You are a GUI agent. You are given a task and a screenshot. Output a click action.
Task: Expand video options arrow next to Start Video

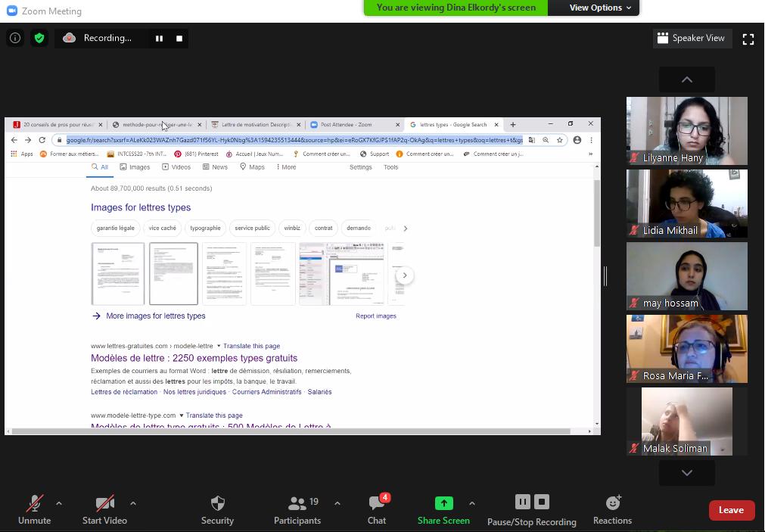point(133,503)
